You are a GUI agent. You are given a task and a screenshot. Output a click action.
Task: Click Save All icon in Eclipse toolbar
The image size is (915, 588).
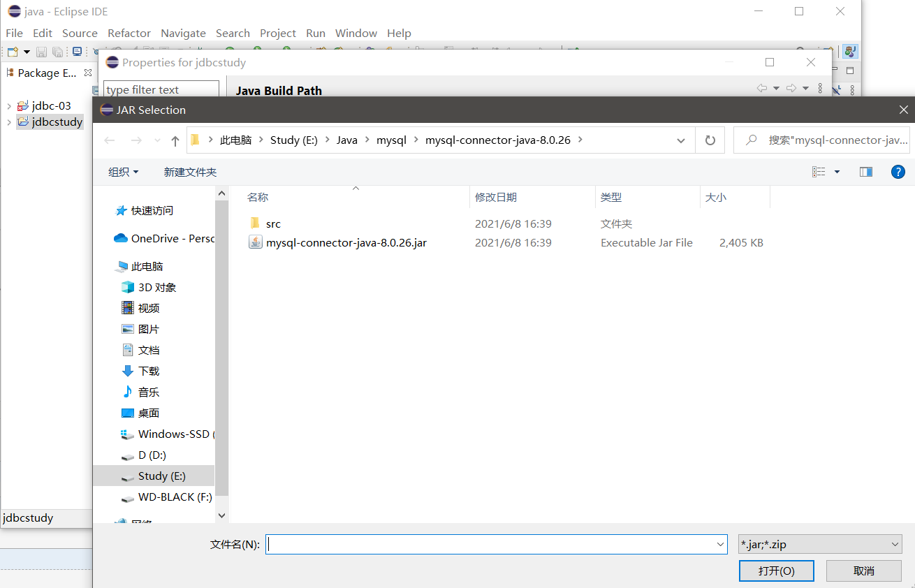(x=57, y=52)
